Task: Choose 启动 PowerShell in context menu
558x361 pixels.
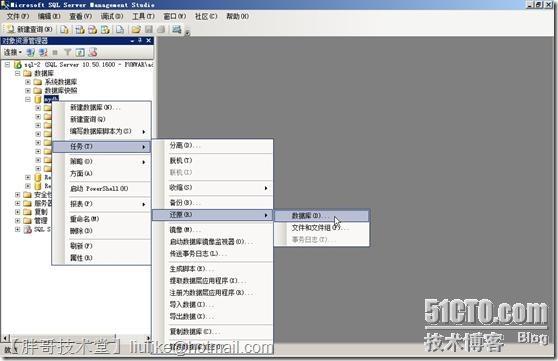Action: click(102, 189)
